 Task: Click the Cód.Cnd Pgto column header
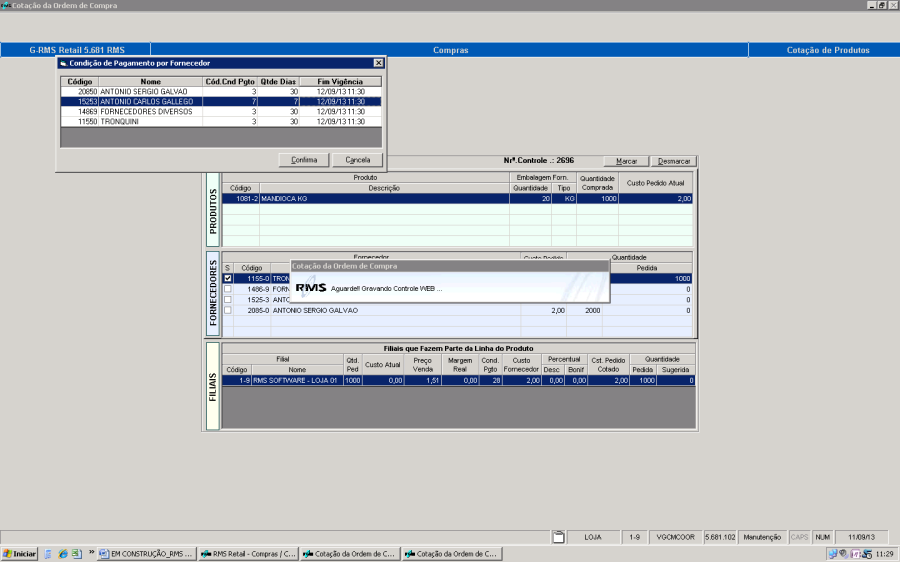[x=230, y=82]
